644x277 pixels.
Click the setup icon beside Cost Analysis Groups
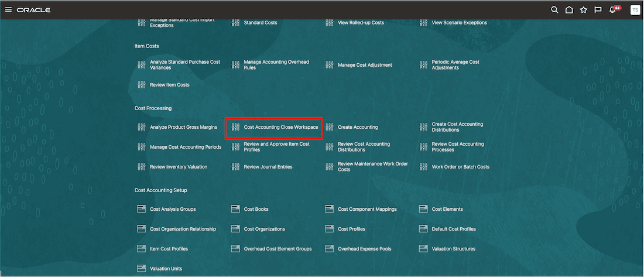pyautogui.click(x=141, y=209)
